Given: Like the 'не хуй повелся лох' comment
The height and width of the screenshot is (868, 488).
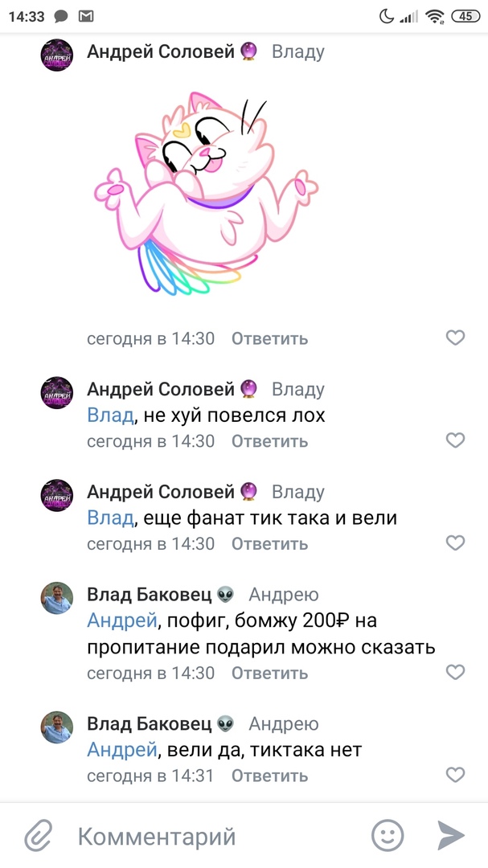Looking at the screenshot, I should click(455, 440).
